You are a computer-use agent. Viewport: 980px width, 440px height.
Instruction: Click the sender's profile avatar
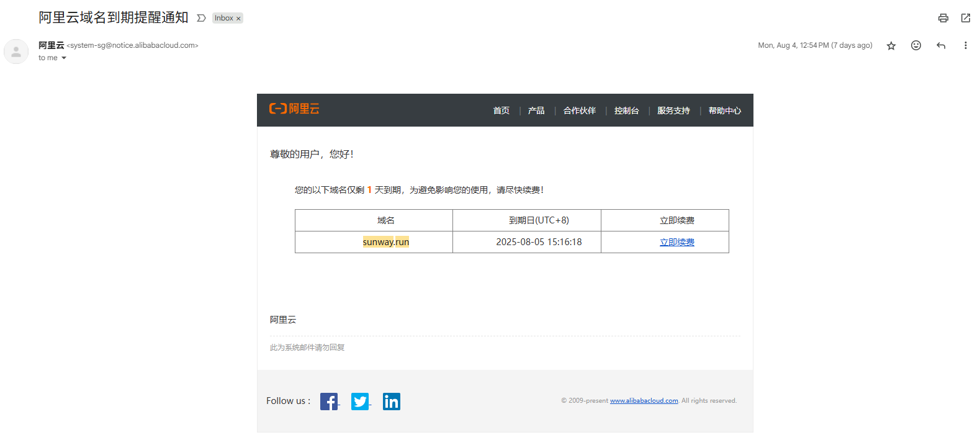pos(16,52)
